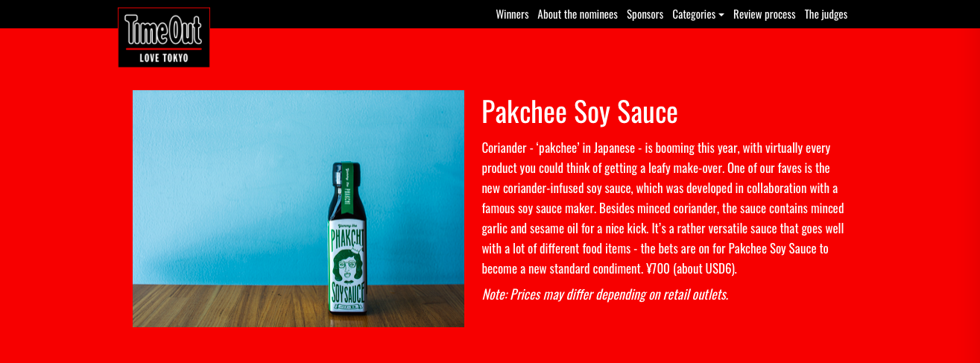Click the soy sauce bottle in photo
This screenshot has height=363, width=980.
[347, 239]
